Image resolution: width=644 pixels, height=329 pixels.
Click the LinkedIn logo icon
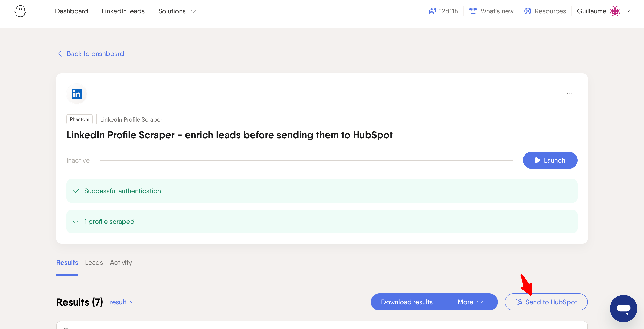click(x=76, y=94)
